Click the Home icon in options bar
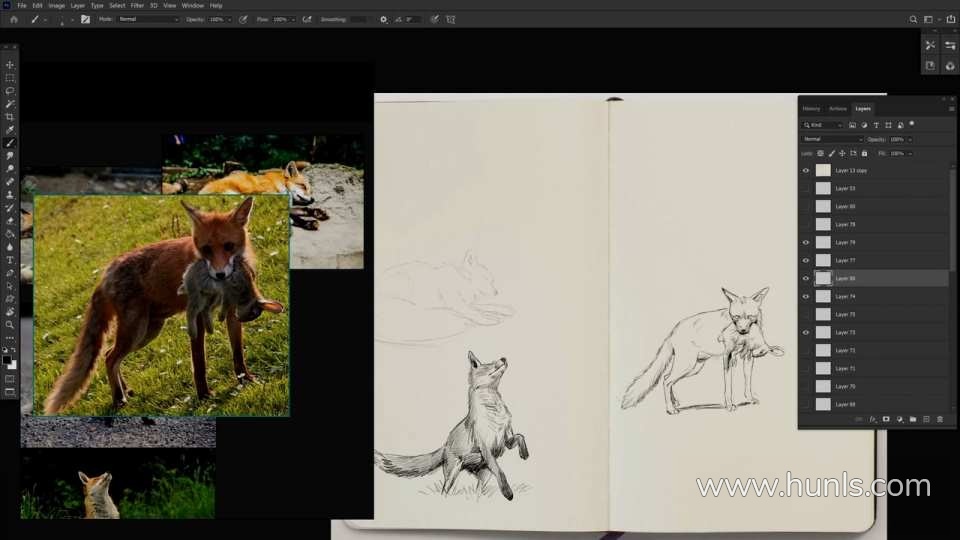This screenshot has height=540, width=960. point(13,19)
